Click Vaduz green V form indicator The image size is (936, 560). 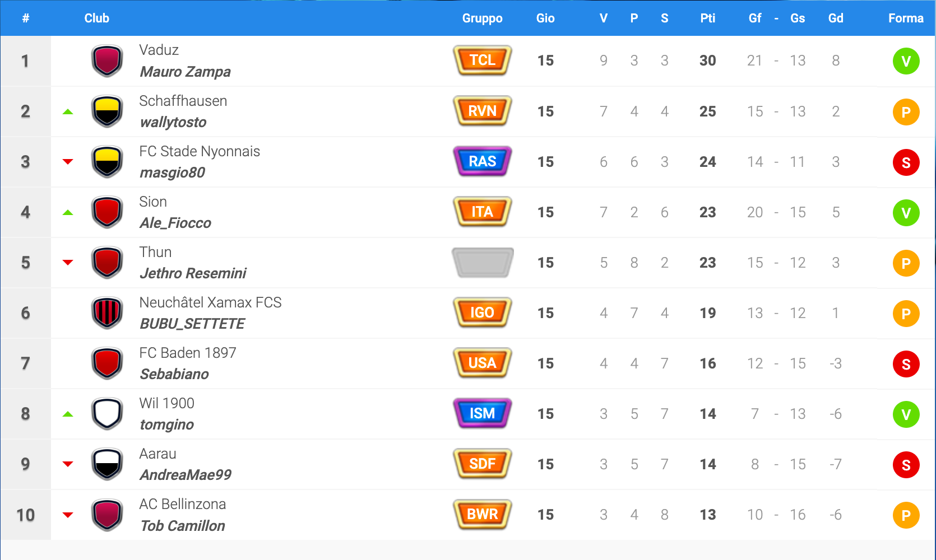click(x=906, y=61)
